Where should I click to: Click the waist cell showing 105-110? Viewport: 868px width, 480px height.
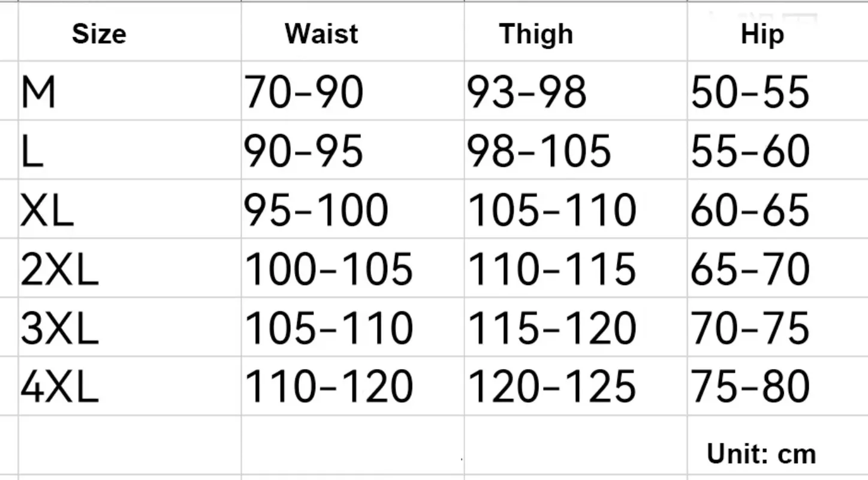352,326
